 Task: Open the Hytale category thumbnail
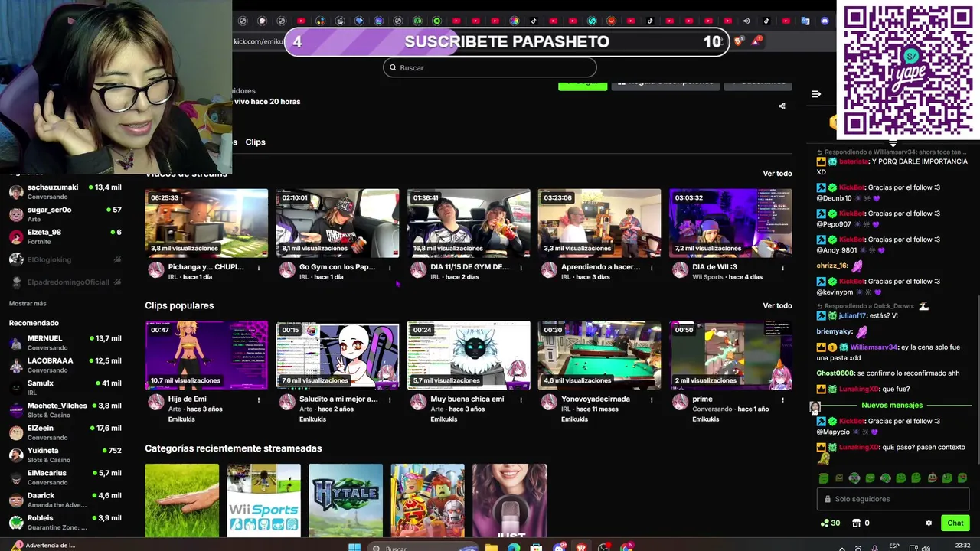coord(346,500)
